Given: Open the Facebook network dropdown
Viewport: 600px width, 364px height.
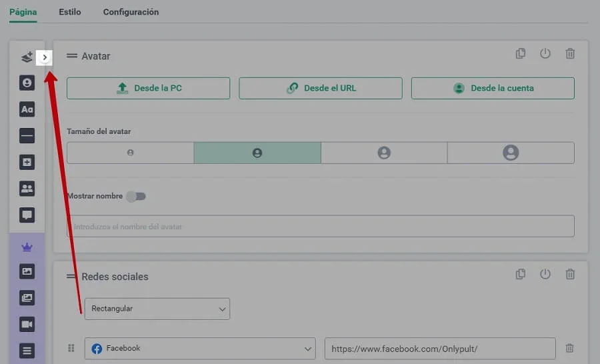Looking at the screenshot, I should point(200,348).
